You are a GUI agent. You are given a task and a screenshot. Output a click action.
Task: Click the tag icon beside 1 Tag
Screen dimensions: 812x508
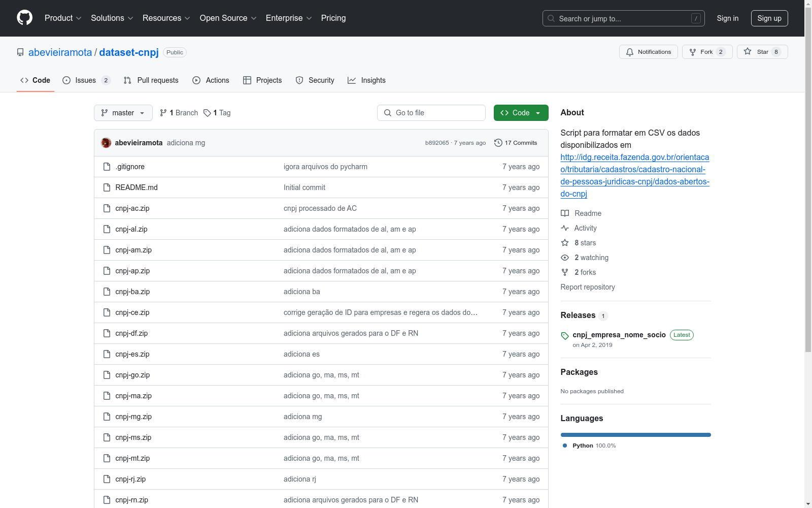tap(207, 113)
